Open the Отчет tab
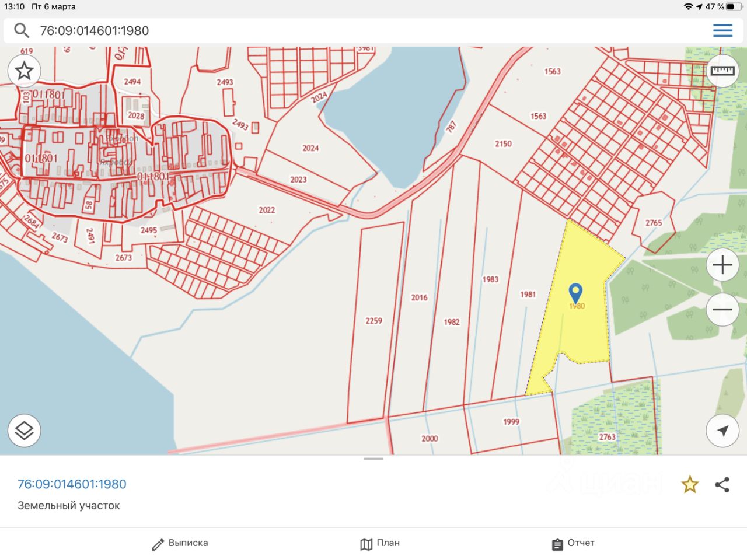The image size is (747, 560). [573, 544]
